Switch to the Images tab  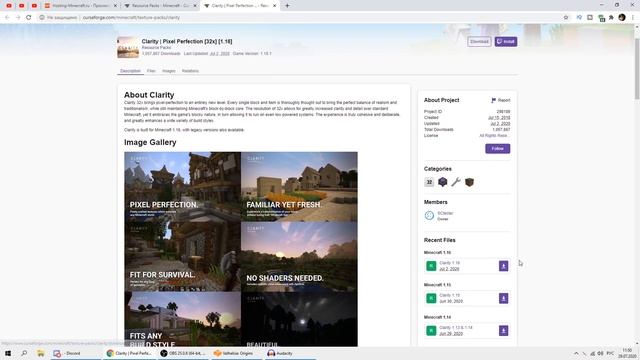(169, 71)
